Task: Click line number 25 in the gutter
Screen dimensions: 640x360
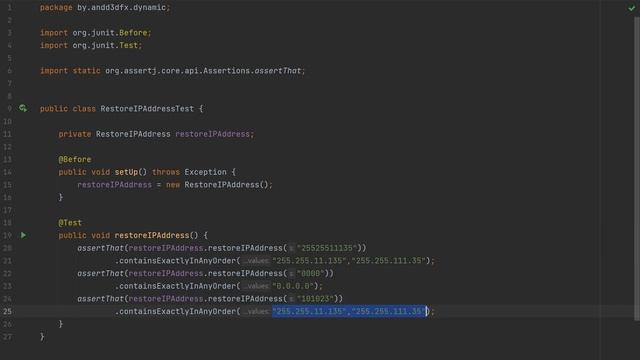Action: pyautogui.click(x=7, y=311)
